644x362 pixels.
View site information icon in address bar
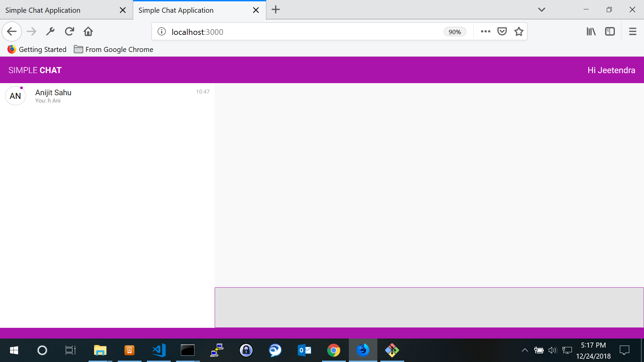[x=162, y=32]
